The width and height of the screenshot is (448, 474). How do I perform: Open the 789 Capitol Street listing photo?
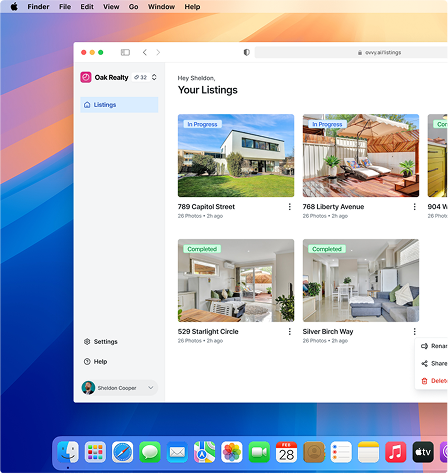pyautogui.click(x=236, y=156)
